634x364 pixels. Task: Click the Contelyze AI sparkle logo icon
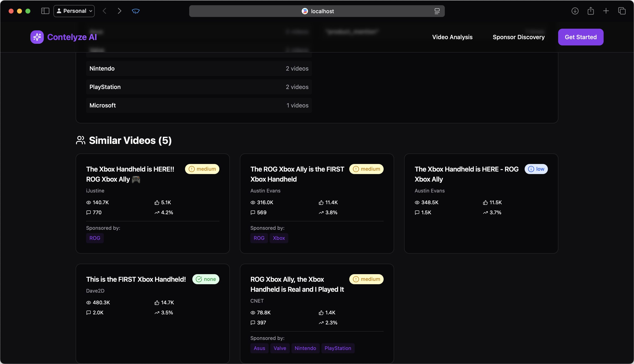pos(37,37)
